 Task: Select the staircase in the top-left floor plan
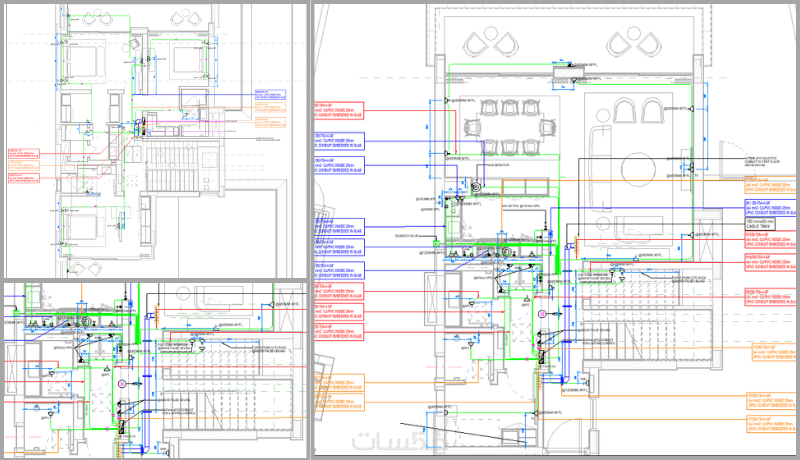171,167
